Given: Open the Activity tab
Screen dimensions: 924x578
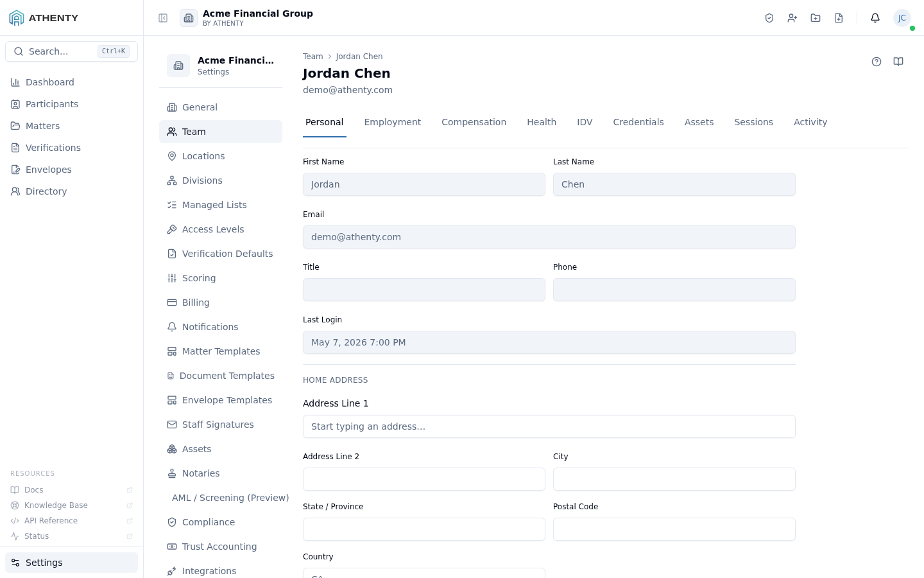Looking at the screenshot, I should [810, 122].
